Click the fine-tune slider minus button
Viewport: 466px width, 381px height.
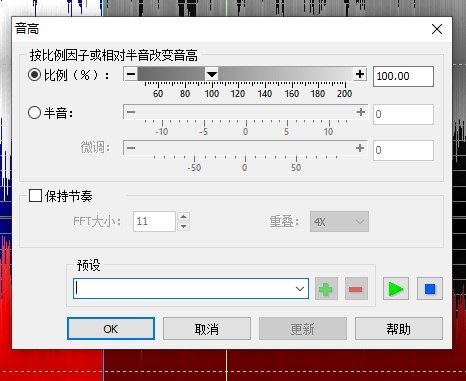131,148
